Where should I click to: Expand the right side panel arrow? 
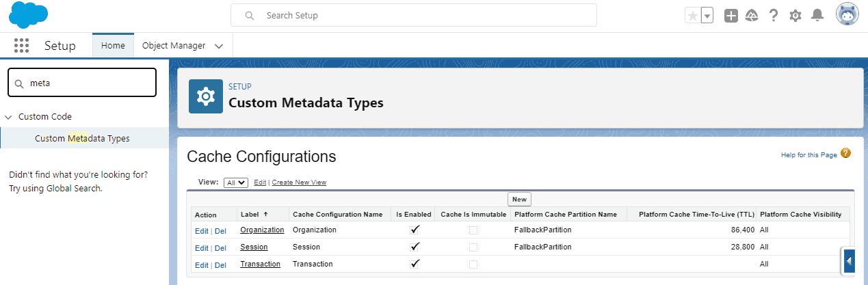click(849, 261)
